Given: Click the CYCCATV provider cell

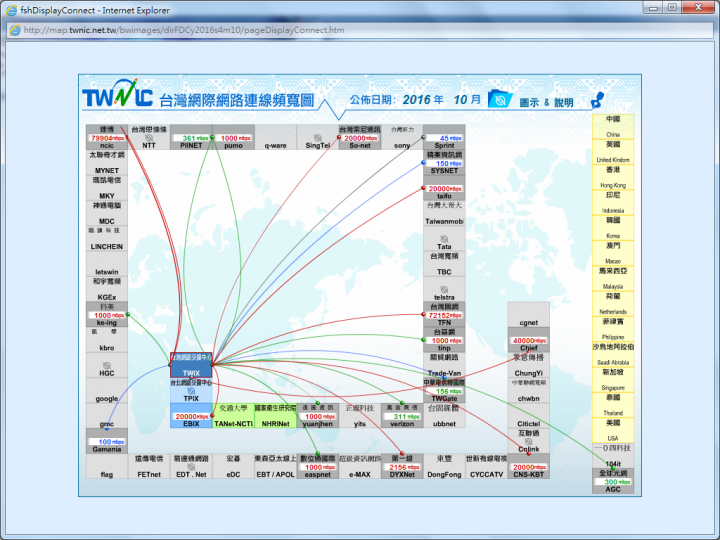Looking at the screenshot, I should pyautogui.click(x=486, y=466).
